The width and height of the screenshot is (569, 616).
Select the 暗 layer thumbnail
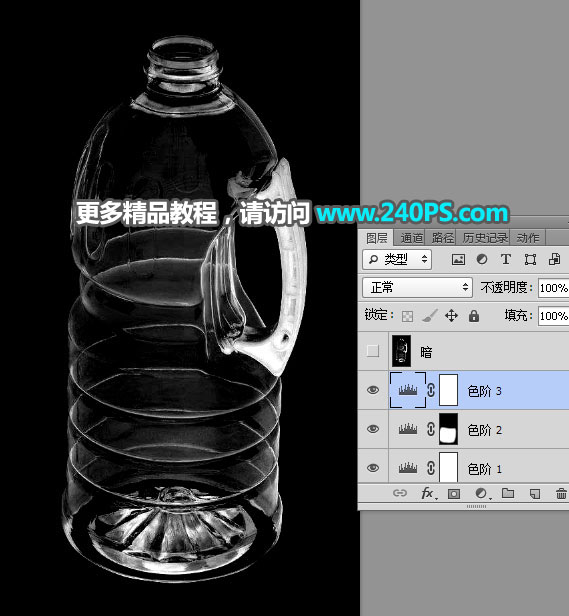[401, 351]
